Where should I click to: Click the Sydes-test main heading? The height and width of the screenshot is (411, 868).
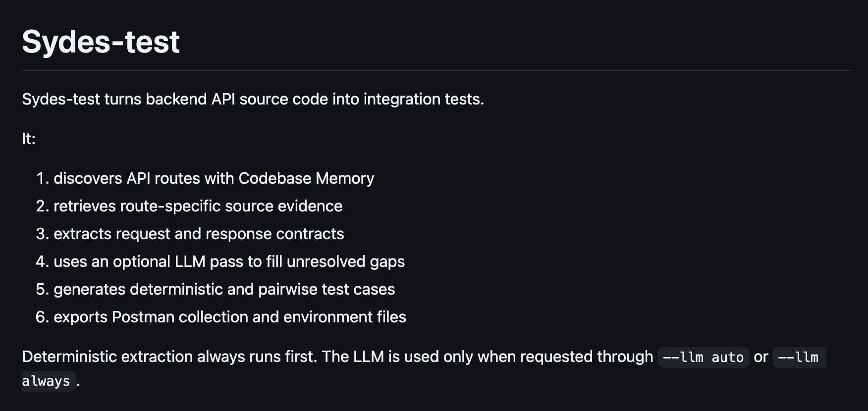click(101, 42)
